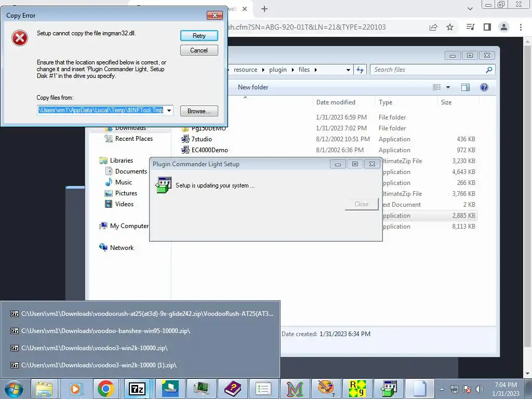Viewport: 532px width, 399px height.
Task: Expand the arrow after the files breadcrumb
Action: (x=315, y=70)
